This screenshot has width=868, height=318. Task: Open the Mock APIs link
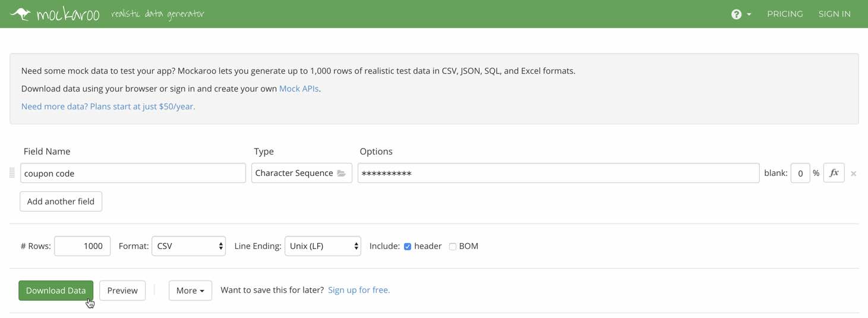point(299,89)
